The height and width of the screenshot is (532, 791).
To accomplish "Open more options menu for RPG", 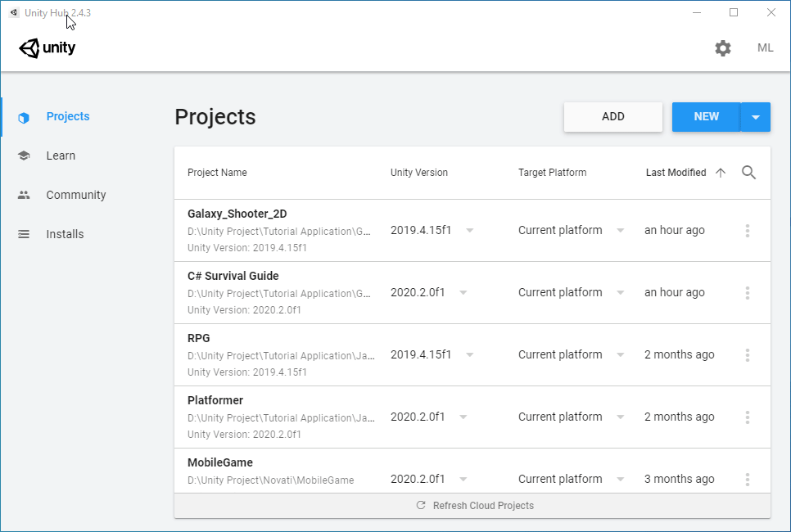I will [748, 355].
